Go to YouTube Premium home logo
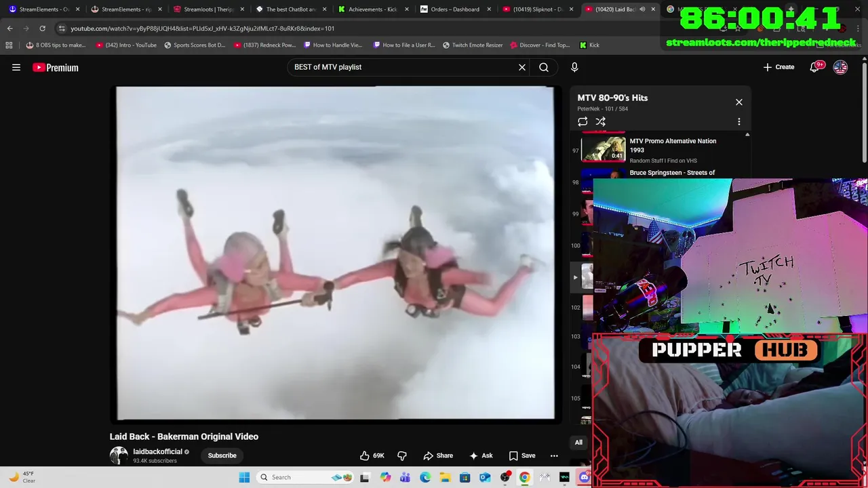Viewport: 868px width, 488px height. (56, 67)
